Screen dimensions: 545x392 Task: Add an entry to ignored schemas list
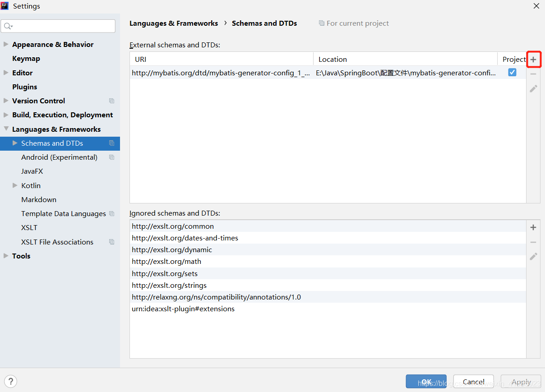533,227
